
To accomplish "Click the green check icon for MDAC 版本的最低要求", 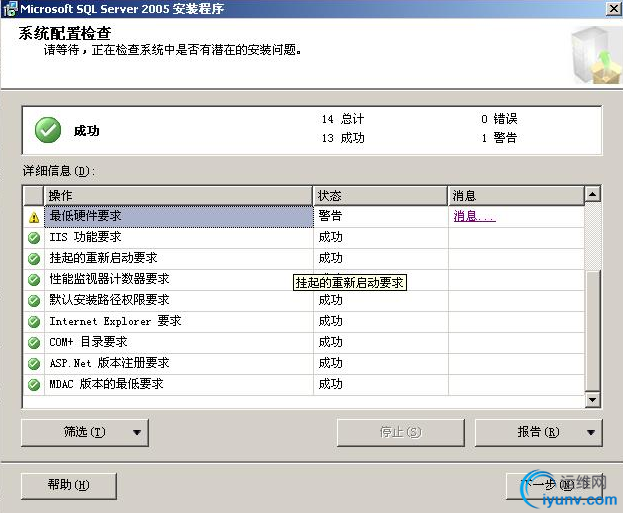I will point(34,385).
